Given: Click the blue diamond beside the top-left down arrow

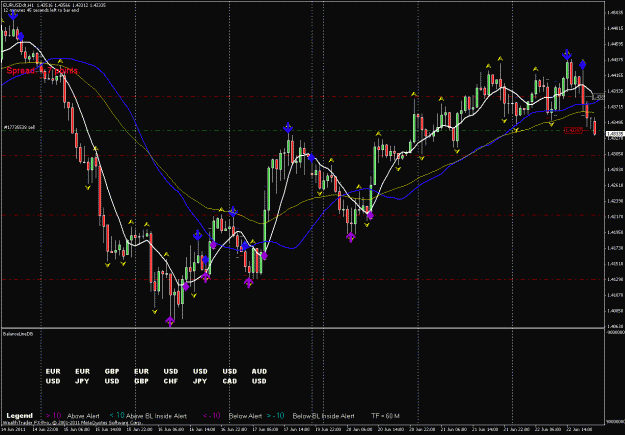Looking at the screenshot, I should (x=21, y=37).
